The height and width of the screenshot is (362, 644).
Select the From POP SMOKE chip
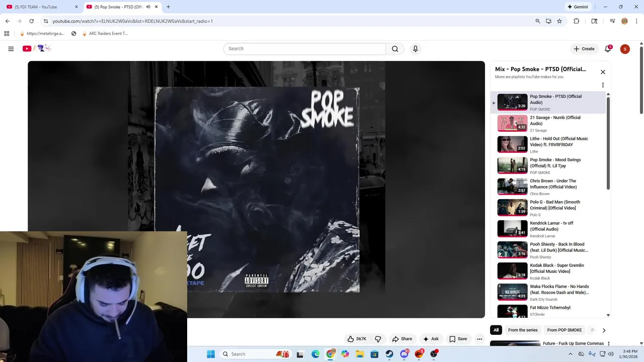[x=565, y=330]
